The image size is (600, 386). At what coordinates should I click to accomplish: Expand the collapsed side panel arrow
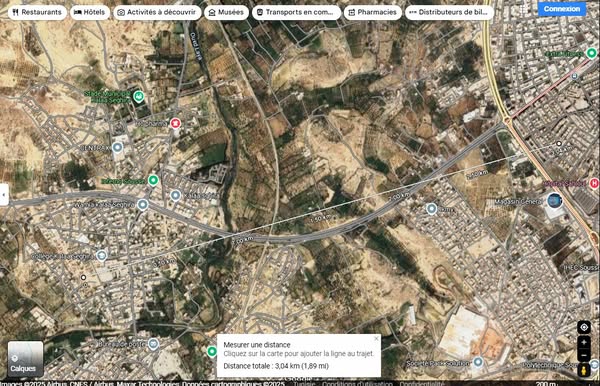tap(4, 195)
